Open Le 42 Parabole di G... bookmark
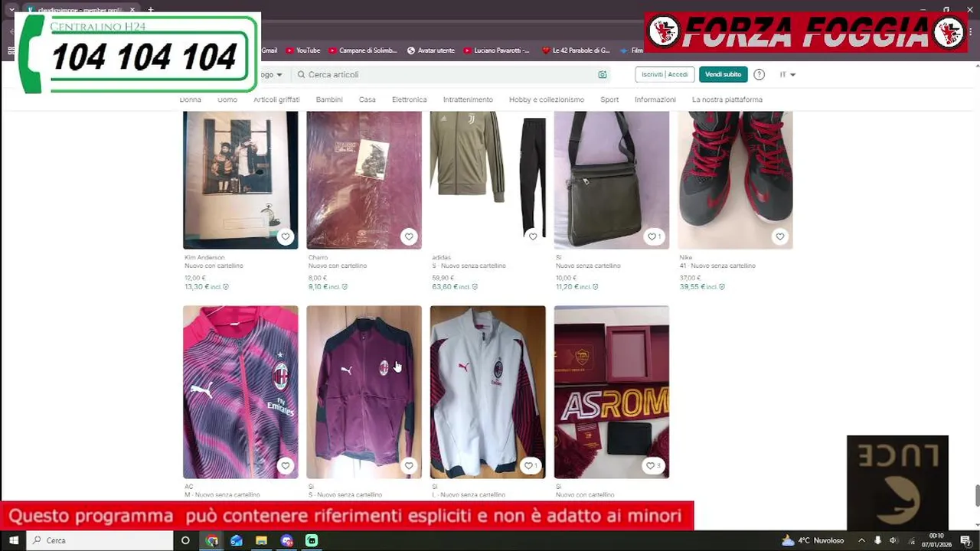The width and height of the screenshot is (980, 551). (576, 51)
